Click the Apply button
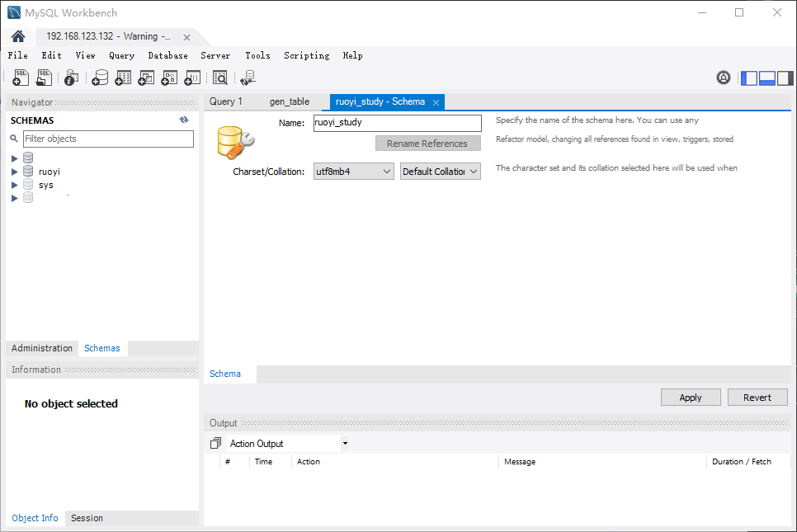This screenshot has width=797, height=532. click(691, 398)
